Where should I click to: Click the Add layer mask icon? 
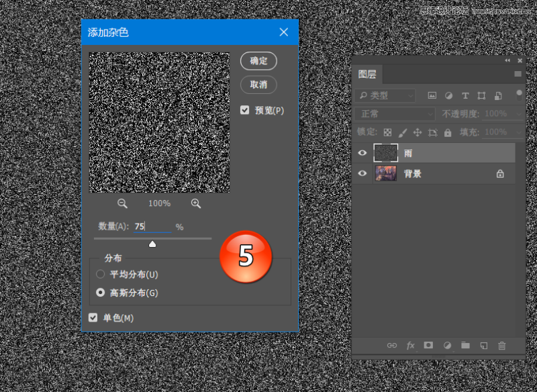pos(428,346)
